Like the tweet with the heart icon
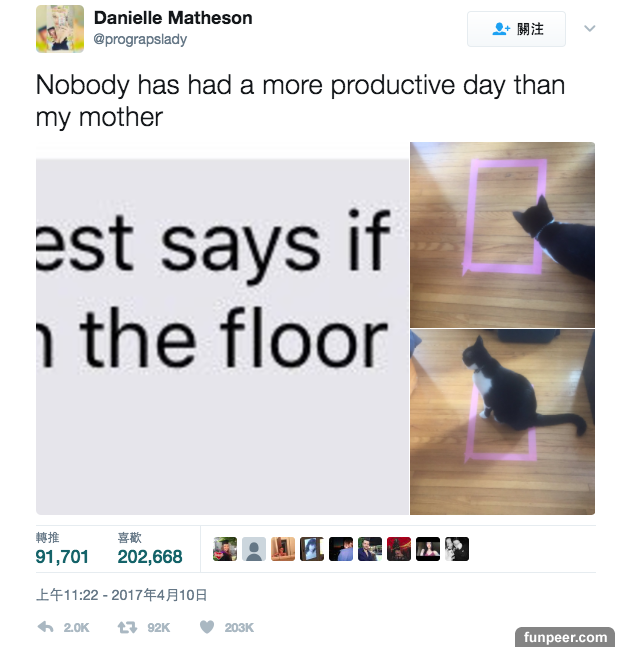The image size is (635, 647). [207, 627]
